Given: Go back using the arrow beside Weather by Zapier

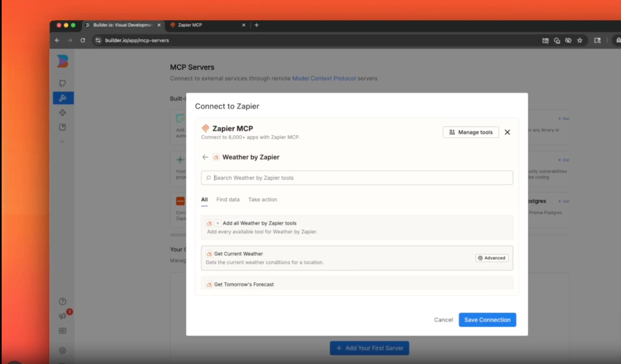Looking at the screenshot, I should pyautogui.click(x=205, y=157).
